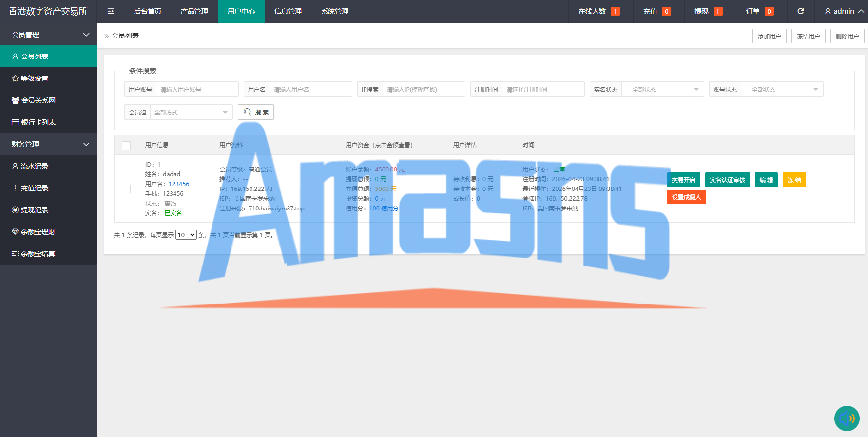Tick the select-all checkbox in table header

point(126,145)
